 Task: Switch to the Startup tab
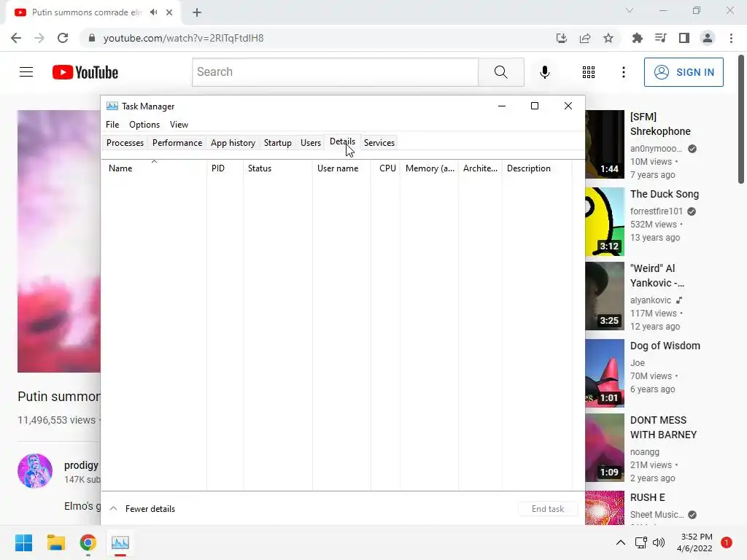pyautogui.click(x=278, y=143)
